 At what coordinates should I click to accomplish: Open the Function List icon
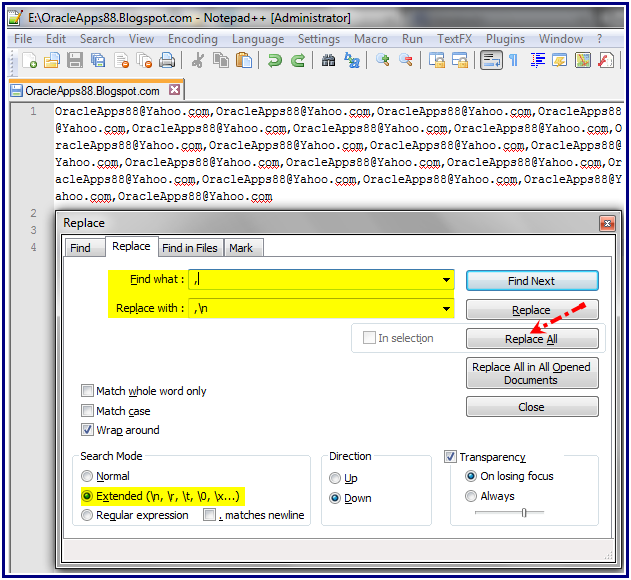pos(606,60)
